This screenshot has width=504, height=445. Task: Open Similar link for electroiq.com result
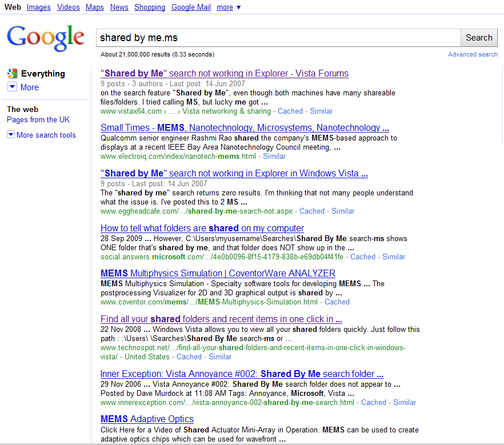[x=274, y=156]
